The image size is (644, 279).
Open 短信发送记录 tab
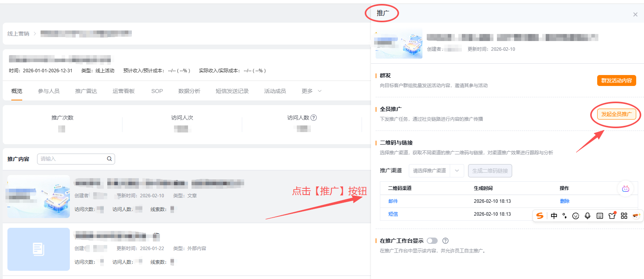pyautogui.click(x=232, y=91)
